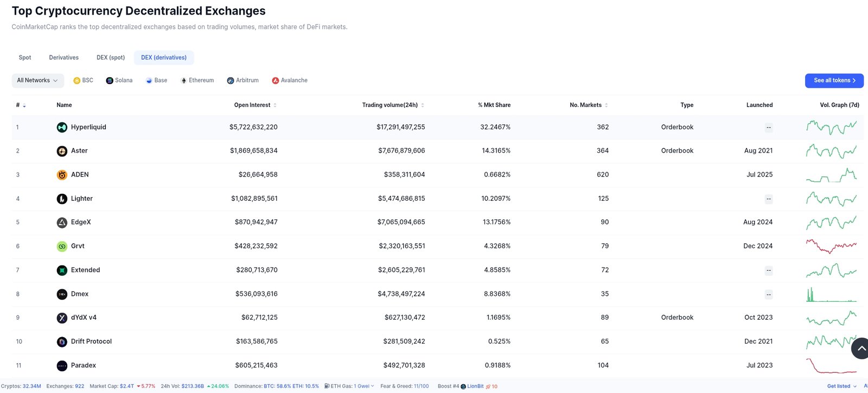Switch to the DEX (spot) tab
868x393 pixels.
pyautogui.click(x=111, y=58)
